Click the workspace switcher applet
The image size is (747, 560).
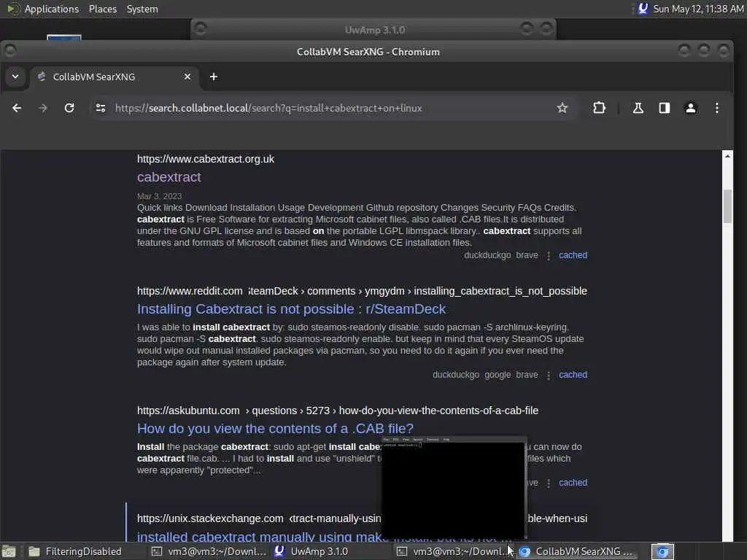(x=662, y=551)
